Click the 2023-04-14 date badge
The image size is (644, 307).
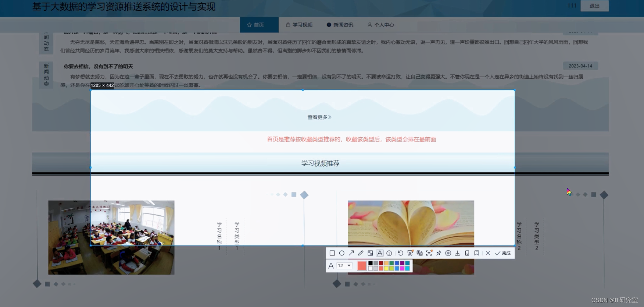(x=580, y=66)
